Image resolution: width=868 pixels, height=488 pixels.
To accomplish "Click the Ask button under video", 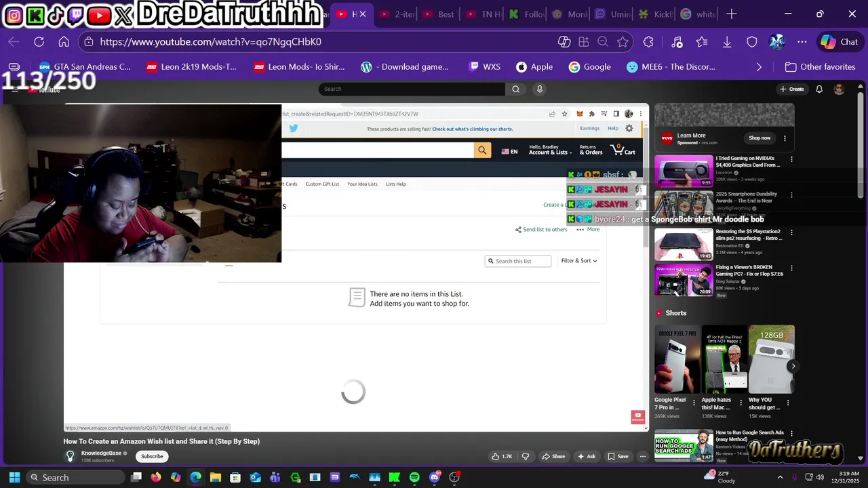I will tap(586, 456).
